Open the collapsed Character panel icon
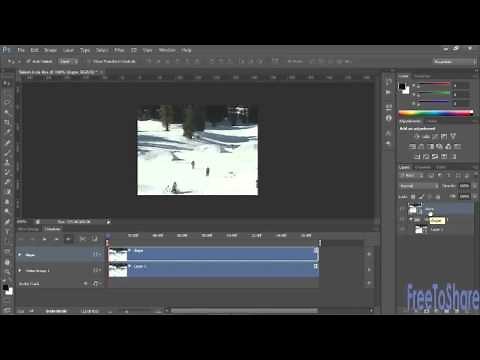480x360 pixels. (388, 133)
